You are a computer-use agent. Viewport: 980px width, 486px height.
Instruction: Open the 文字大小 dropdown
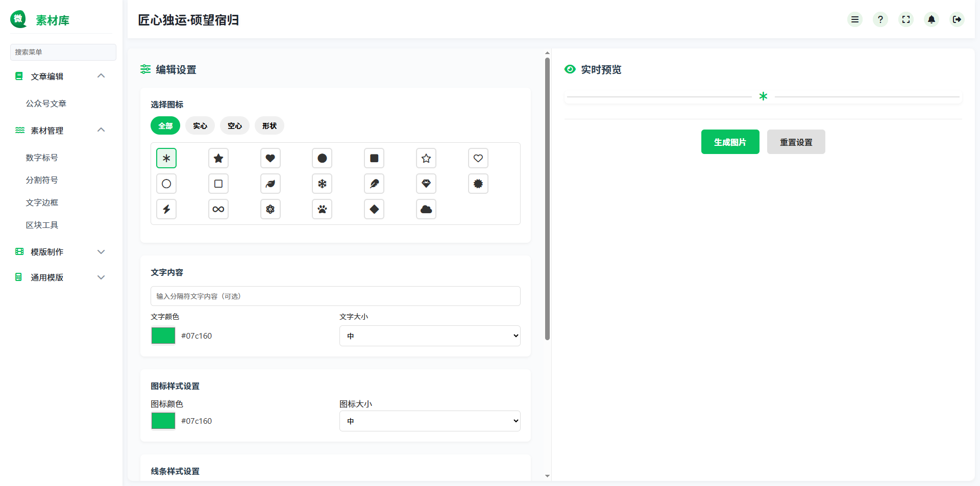(x=429, y=336)
